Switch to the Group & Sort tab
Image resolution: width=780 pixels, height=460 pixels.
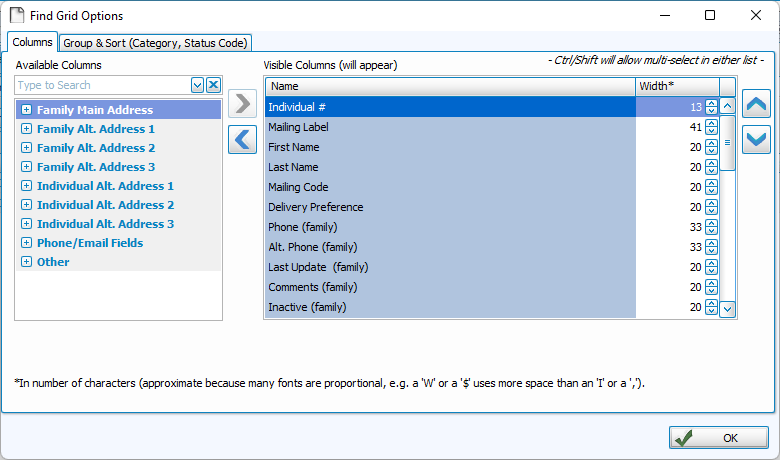pos(155,42)
